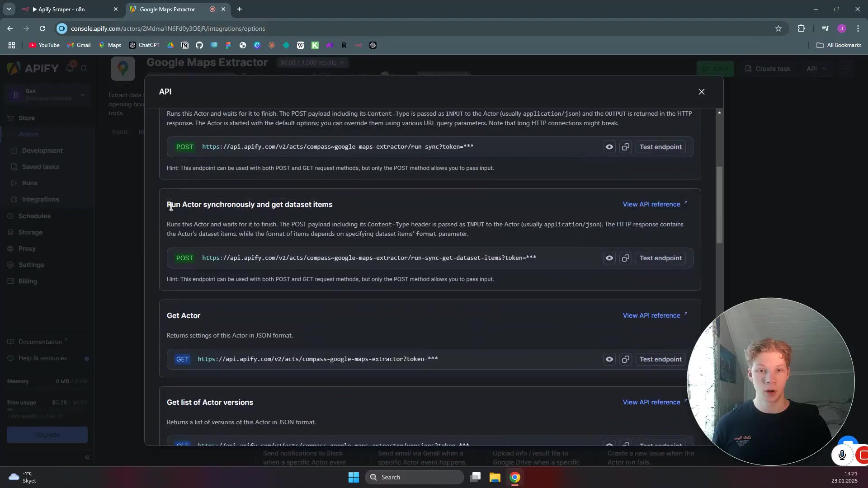Reveal token for run-sync endpoint URL
Image resolution: width=868 pixels, height=488 pixels.
609,147
